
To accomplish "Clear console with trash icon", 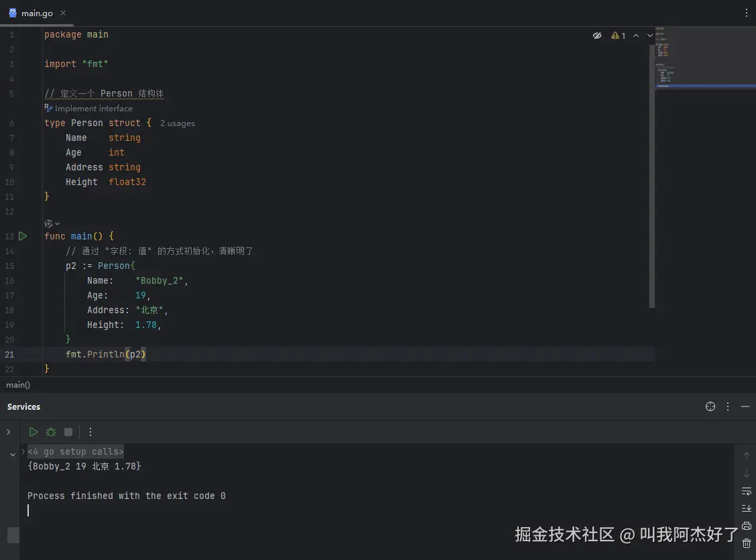I will (746, 543).
